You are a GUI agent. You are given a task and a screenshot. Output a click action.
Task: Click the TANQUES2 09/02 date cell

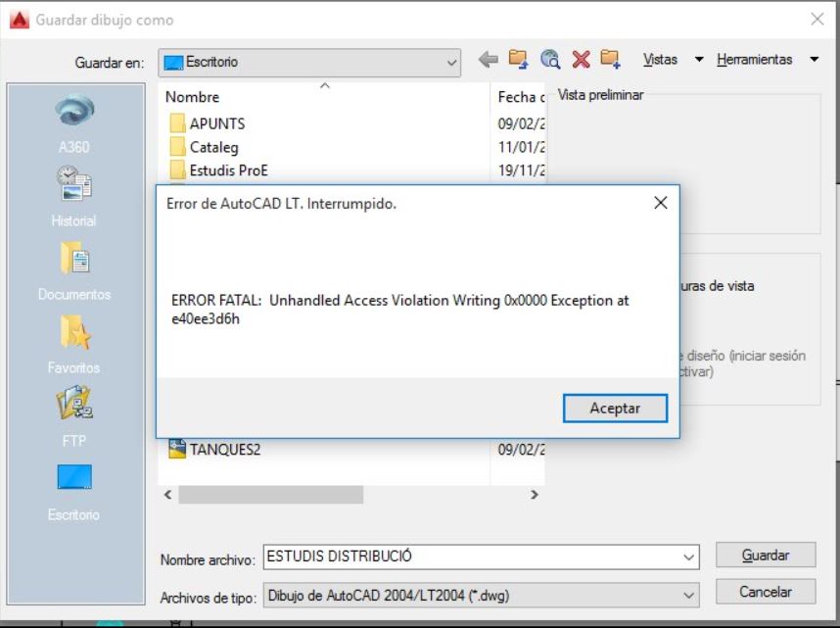coord(521,450)
